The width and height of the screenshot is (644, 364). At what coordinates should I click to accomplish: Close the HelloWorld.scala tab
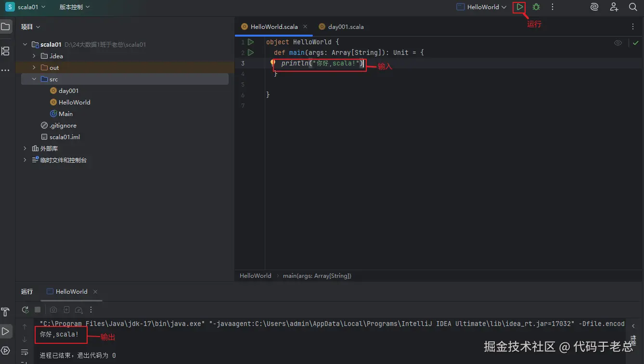tap(305, 27)
